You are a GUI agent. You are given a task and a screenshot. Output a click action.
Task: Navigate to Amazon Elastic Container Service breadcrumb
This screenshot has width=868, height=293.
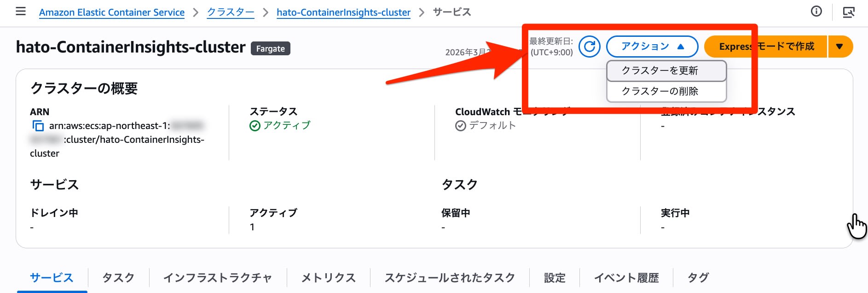tap(112, 12)
